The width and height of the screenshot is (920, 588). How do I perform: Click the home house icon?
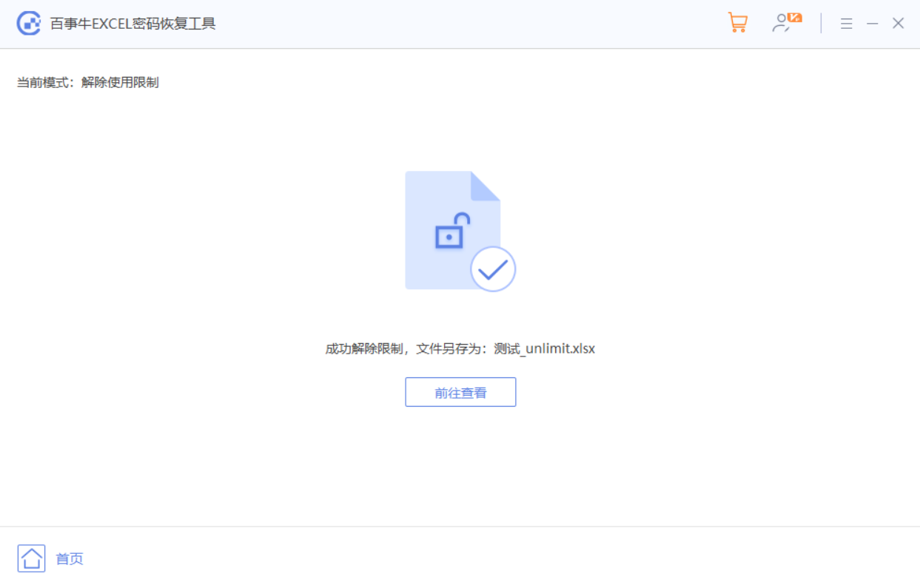(x=32, y=558)
